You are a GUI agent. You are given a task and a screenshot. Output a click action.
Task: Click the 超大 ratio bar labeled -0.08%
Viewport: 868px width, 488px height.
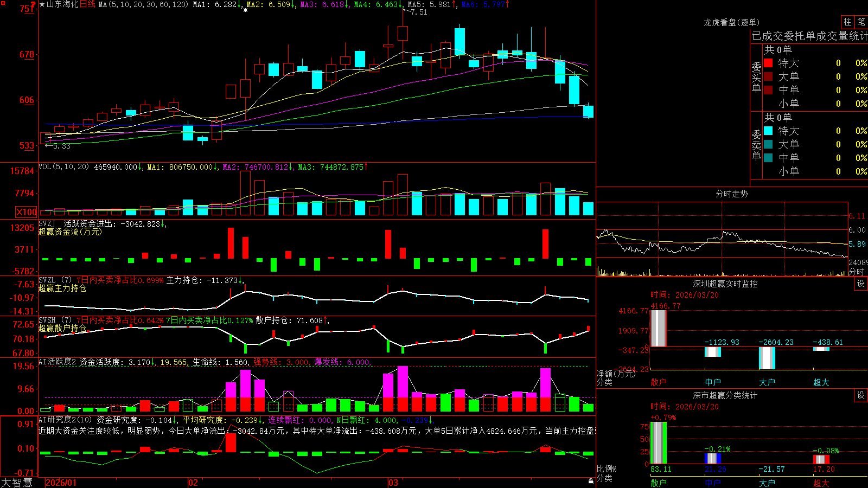(x=821, y=460)
